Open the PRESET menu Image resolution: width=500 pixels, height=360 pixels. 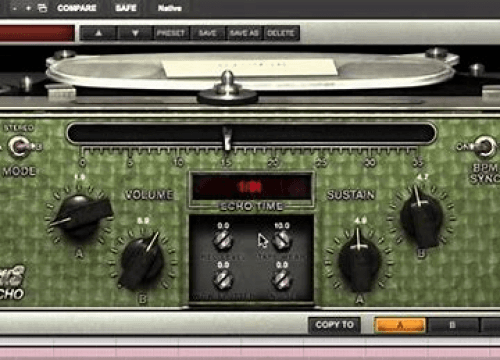coord(171,33)
